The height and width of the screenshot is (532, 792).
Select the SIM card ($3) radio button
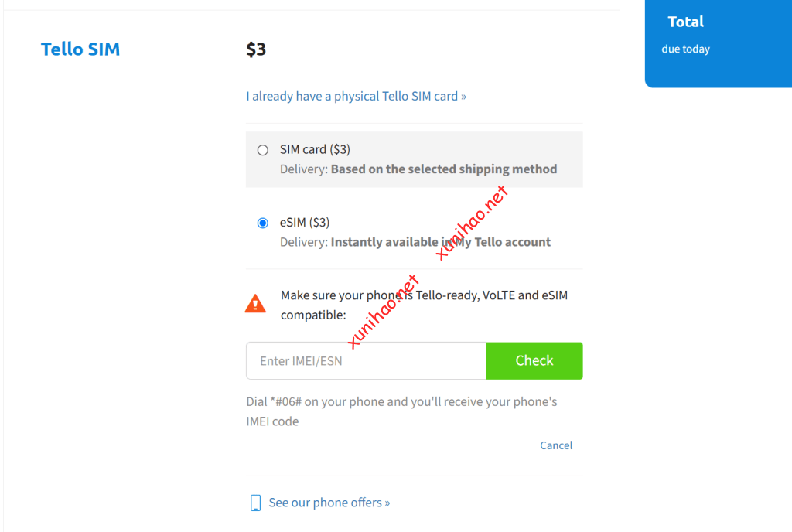(x=263, y=150)
